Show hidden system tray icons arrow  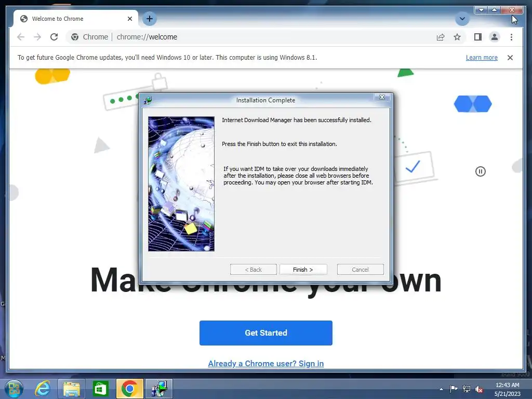(x=441, y=389)
